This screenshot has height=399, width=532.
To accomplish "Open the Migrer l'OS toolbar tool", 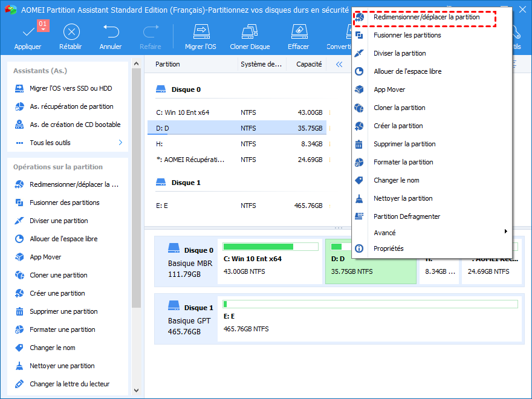I will pos(201,37).
